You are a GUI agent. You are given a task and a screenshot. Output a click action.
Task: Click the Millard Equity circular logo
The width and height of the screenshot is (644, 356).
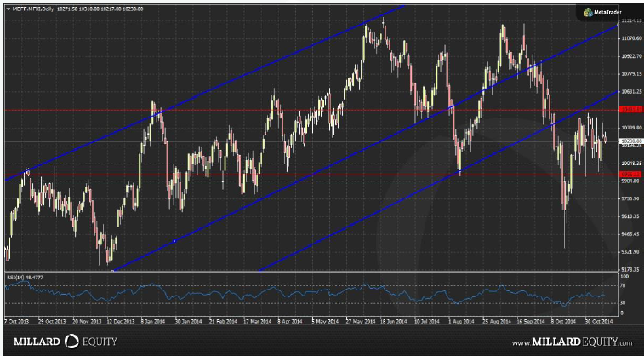click(x=71, y=342)
